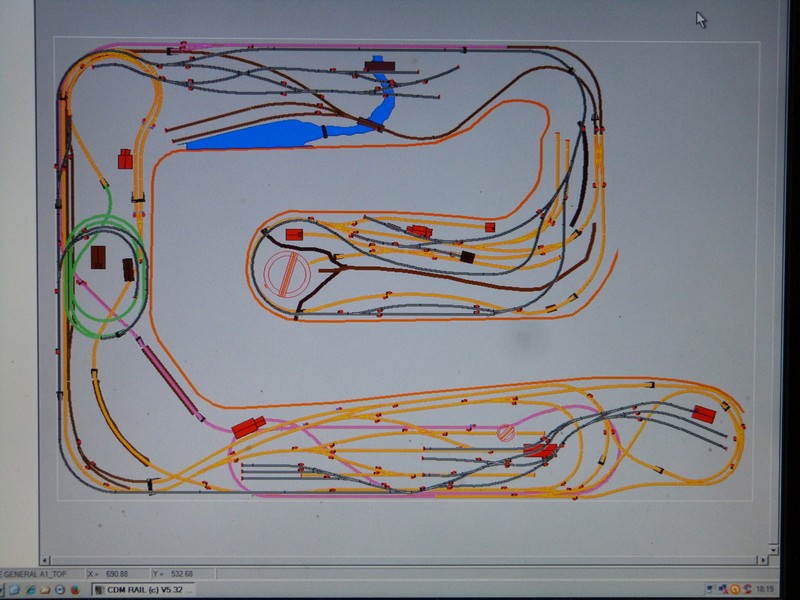
Task: Click the disconnected network tray icon
Action: point(723,589)
